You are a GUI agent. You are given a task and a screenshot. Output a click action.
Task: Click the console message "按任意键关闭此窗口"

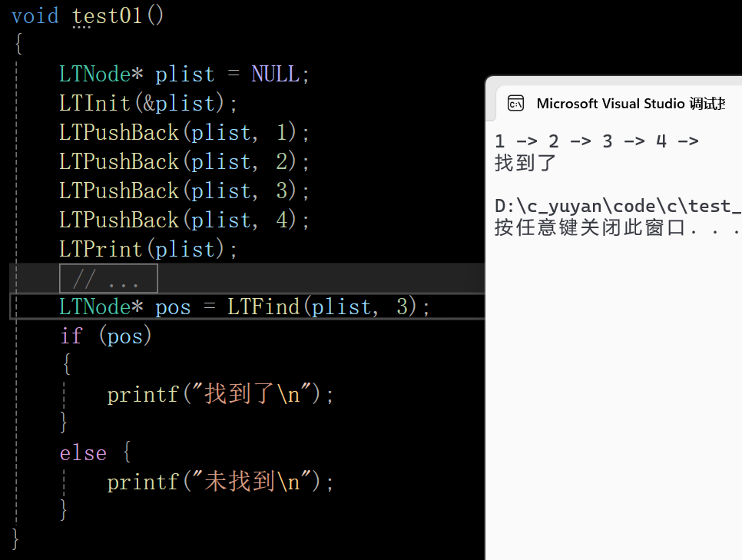coord(590,227)
